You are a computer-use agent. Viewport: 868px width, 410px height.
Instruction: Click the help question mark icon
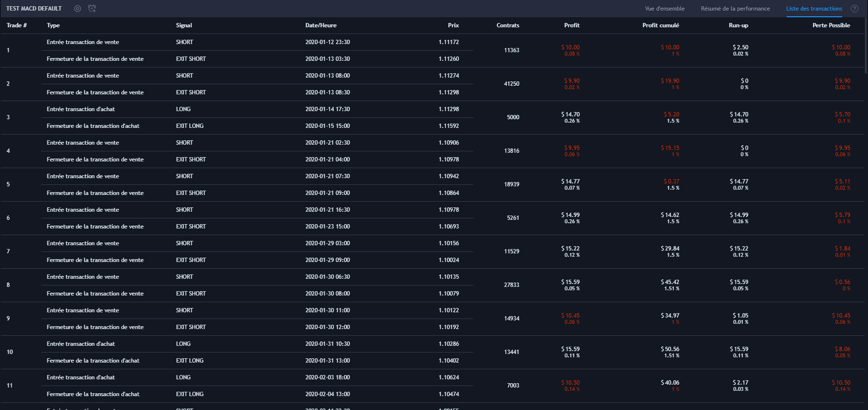(x=855, y=9)
